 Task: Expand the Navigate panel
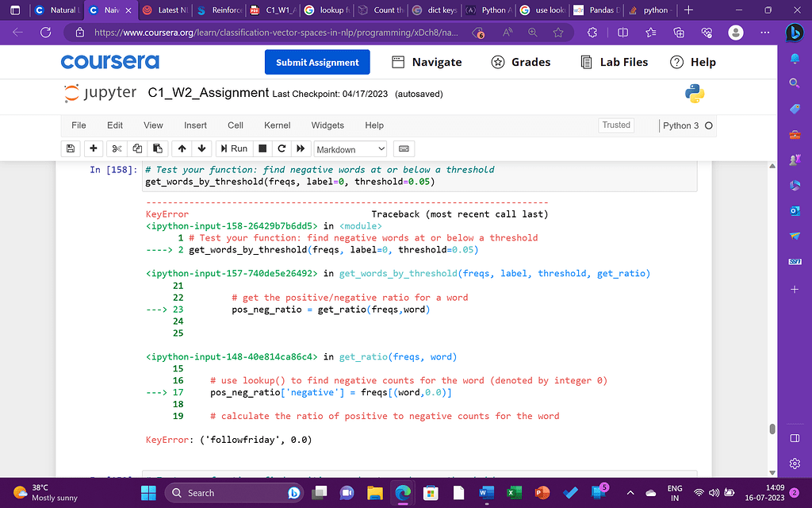pos(427,62)
